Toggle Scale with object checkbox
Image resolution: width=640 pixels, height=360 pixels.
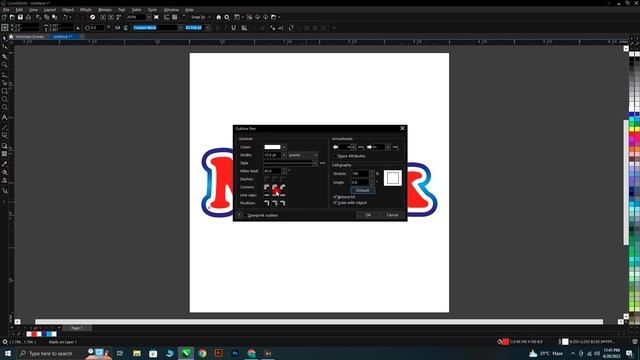coord(335,202)
